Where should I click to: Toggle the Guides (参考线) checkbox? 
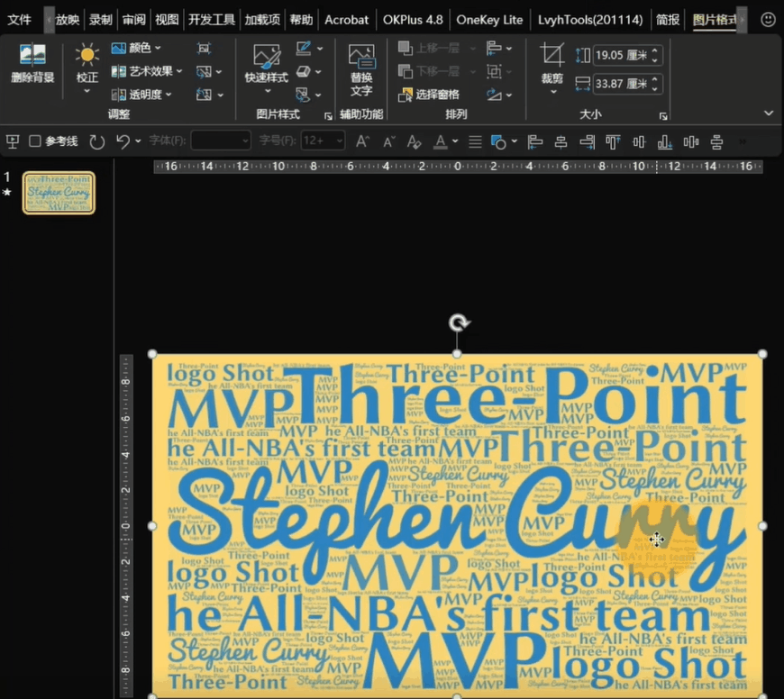click(35, 141)
